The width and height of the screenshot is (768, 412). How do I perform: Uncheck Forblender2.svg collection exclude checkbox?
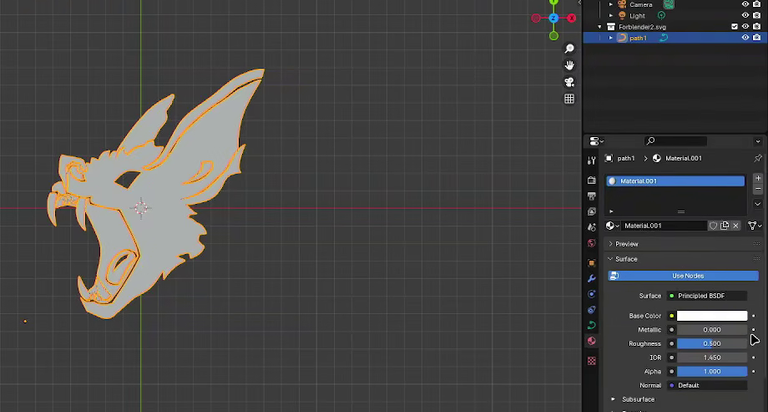734,26
